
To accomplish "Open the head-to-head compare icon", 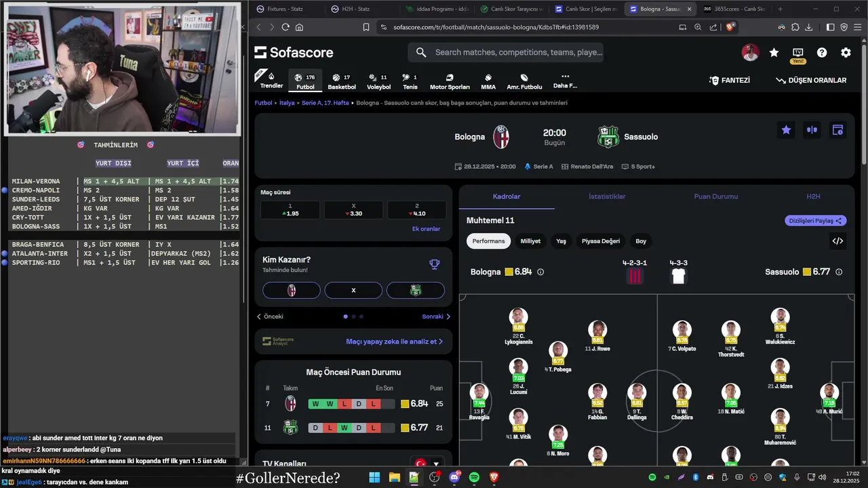I will 812,130.
